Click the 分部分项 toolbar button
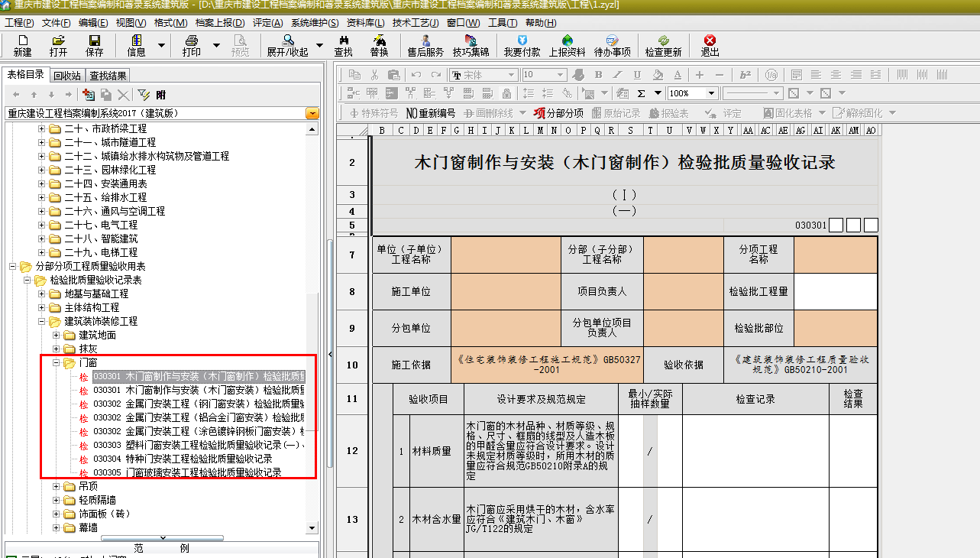The height and width of the screenshot is (558, 980). [558, 113]
